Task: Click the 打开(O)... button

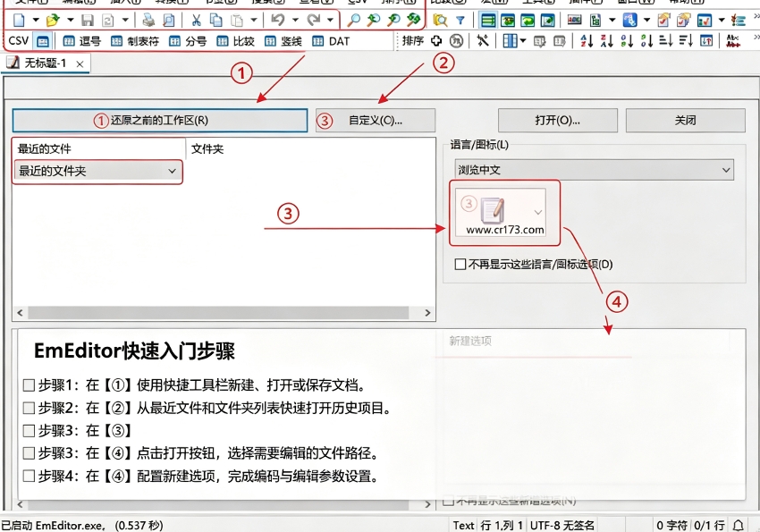Action: pos(558,121)
